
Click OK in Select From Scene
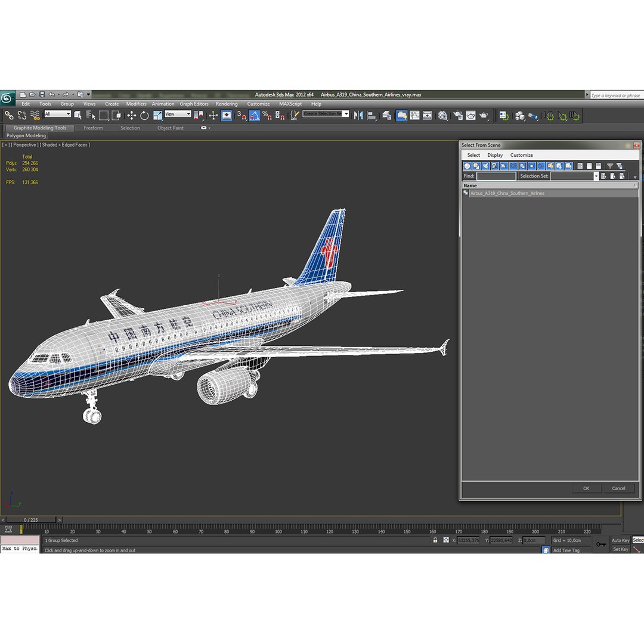pos(586,488)
